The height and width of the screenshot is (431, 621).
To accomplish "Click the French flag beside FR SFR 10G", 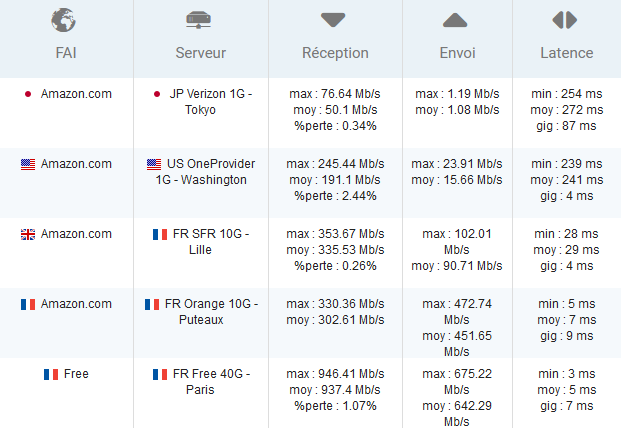I will pos(160,234).
